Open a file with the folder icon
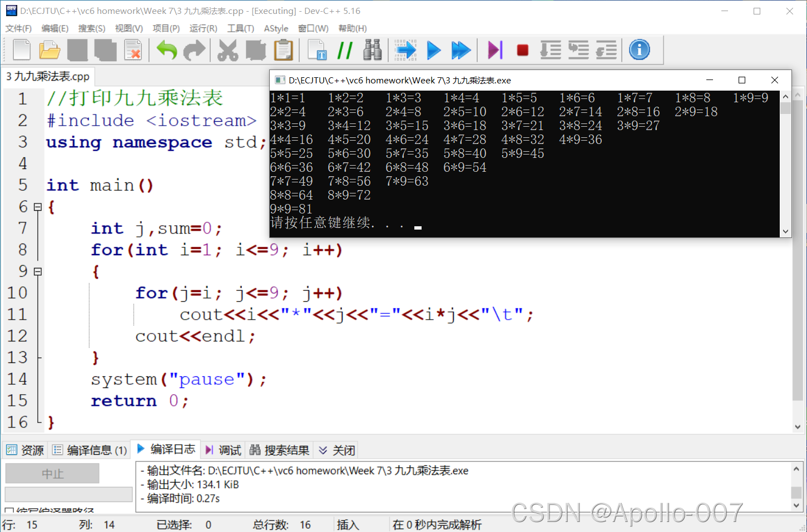 (x=49, y=50)
